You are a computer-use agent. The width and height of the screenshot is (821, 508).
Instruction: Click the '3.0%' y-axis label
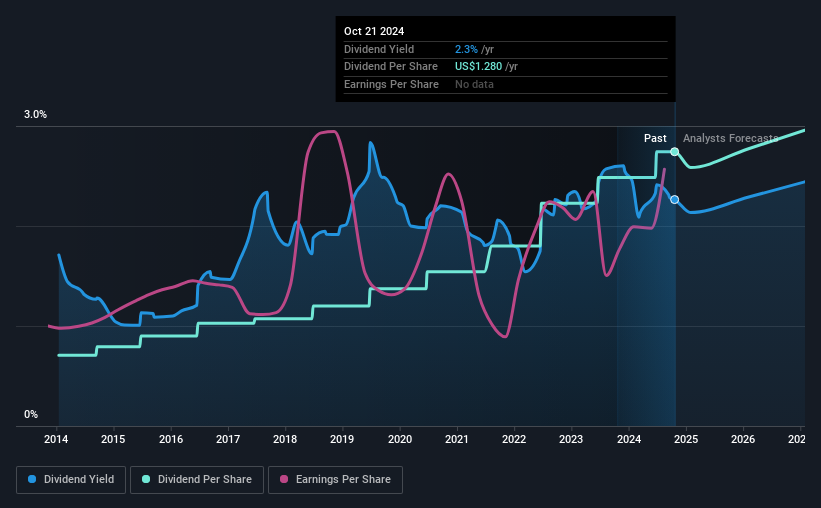pyautogui.click(x=35, y=115)
